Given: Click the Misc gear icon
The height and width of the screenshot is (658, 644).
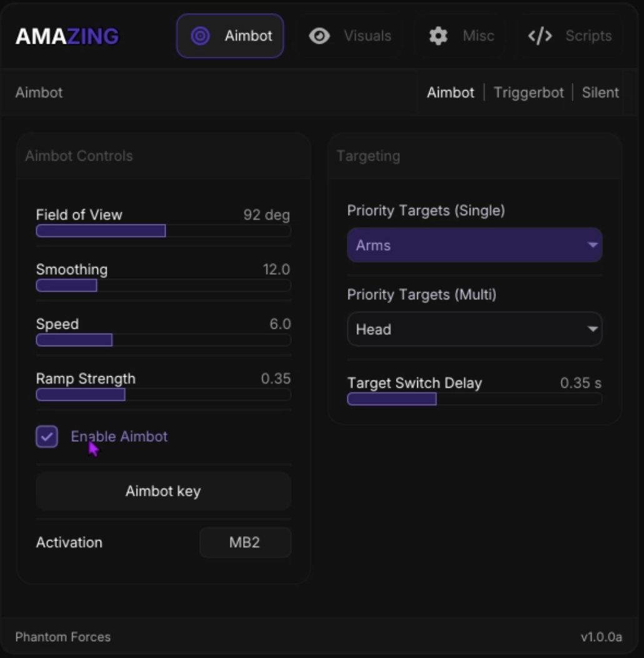Looking at the screenshot, I should click(x=438, y=36).
